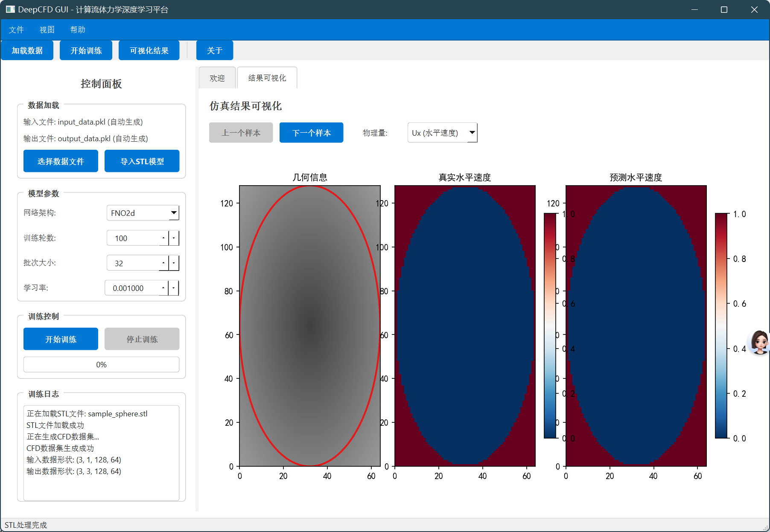This screenshot has height=532, width=770.
Task: Open the 可视化结果 toolbar function
Action: click(149, 50)
